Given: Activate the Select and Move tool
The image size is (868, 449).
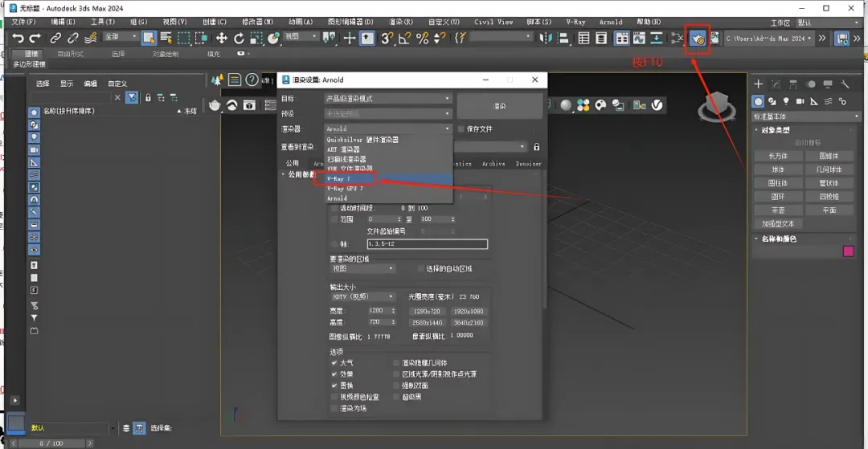Looking at the screenshot, I should 222,39.
